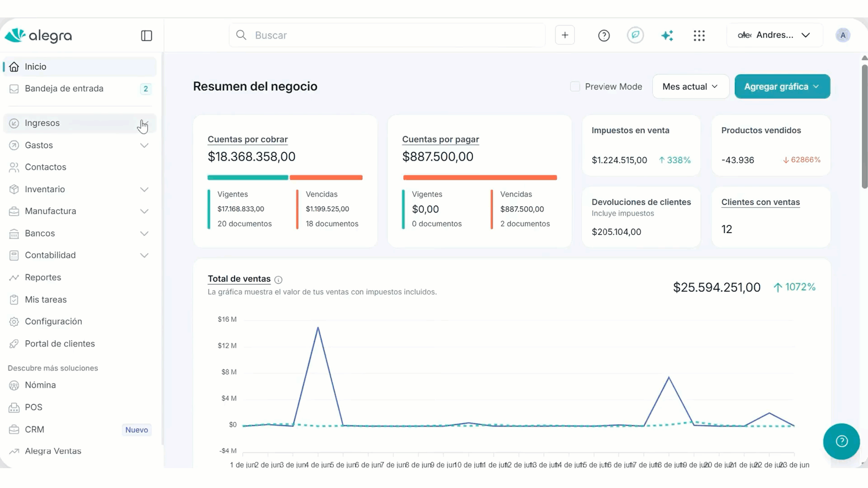Open the Mes actual period dropdown

(x=690, y=86)
